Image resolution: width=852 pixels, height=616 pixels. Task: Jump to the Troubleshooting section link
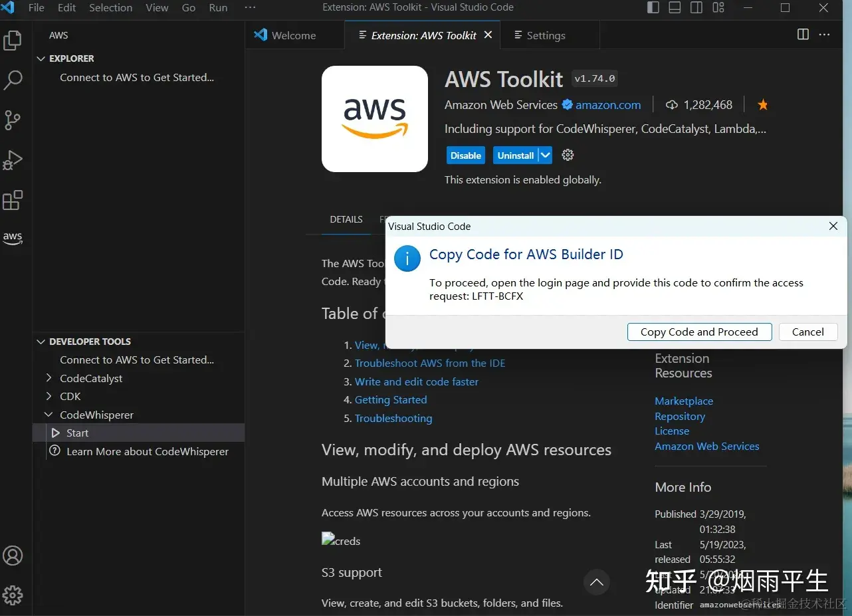[x=393, y=419]
